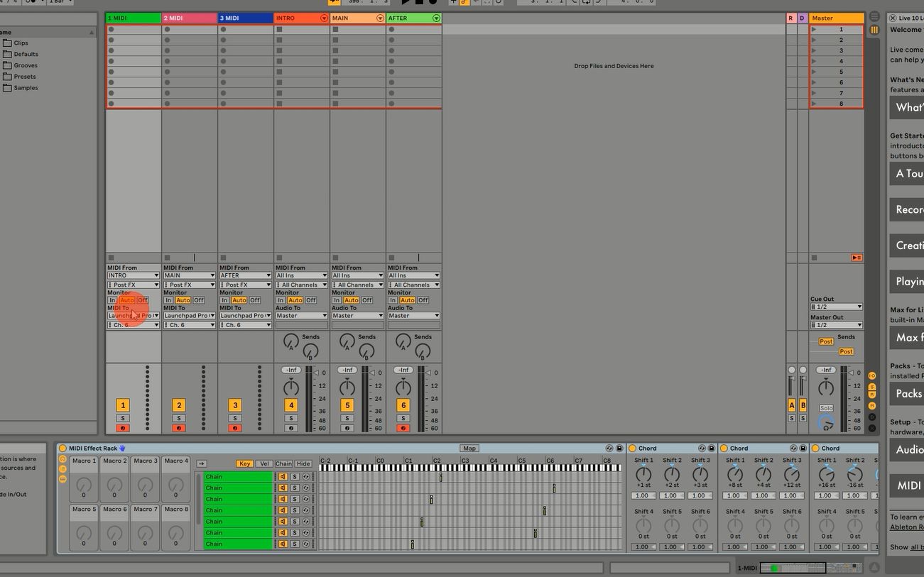Launch Master scene 8
Image resolution: width=924 pixels, height=577 pixels.
[x=814, y=104]
